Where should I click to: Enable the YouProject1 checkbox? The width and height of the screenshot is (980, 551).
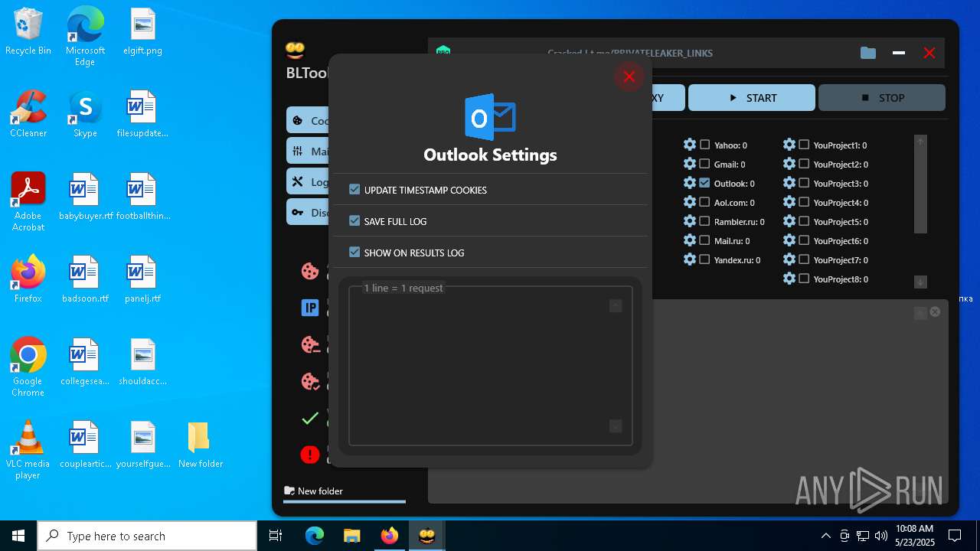(804, 145)
